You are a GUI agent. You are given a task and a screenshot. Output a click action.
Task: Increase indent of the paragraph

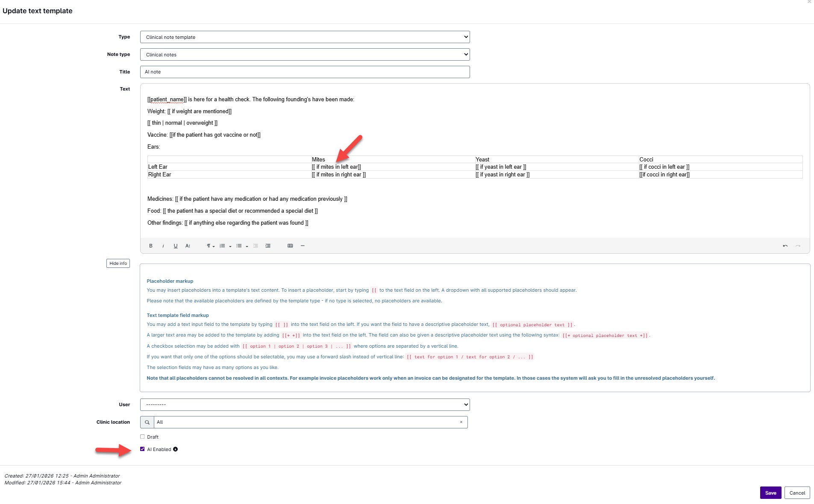tap(268, 246)
